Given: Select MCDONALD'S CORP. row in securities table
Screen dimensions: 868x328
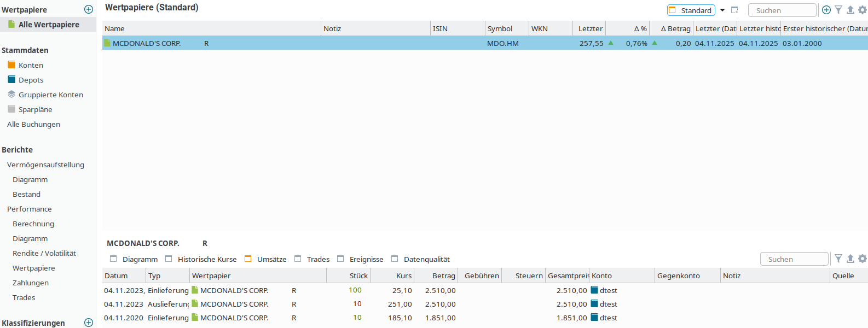Looking at the screenshot, I should point(147,43).
